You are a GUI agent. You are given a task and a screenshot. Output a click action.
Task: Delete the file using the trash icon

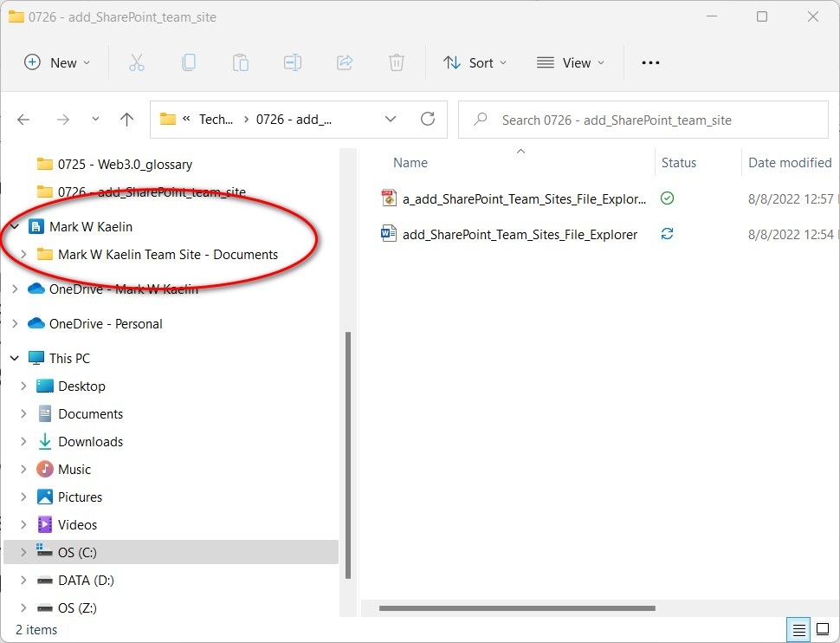397,62
